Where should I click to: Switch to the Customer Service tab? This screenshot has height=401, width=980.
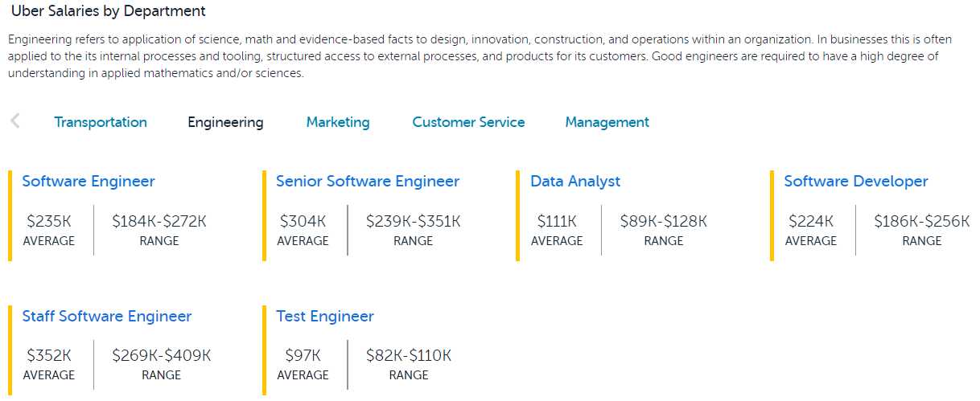[468, 122]
